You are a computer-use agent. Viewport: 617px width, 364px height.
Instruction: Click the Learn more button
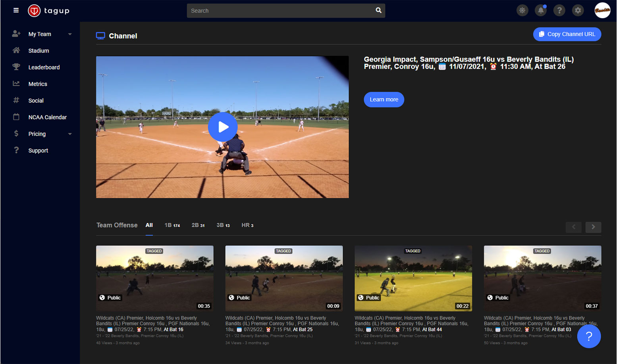pos(384,100)
